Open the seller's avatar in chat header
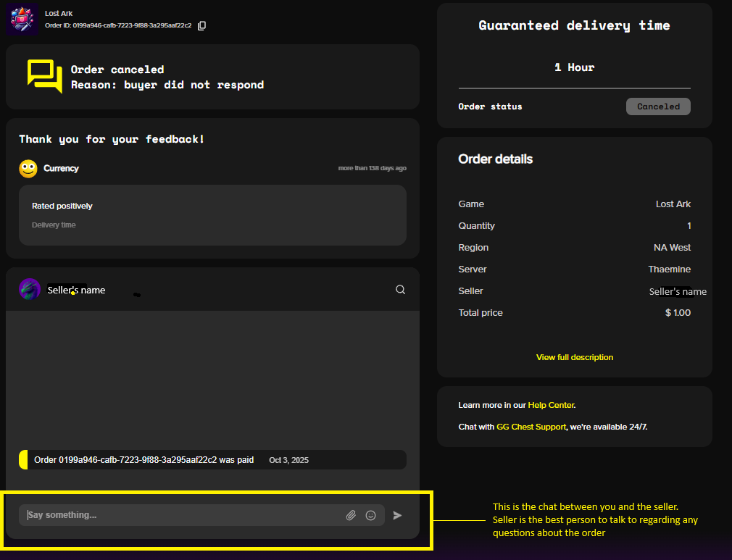Viewport: 732px width, 560px height. 30,289
